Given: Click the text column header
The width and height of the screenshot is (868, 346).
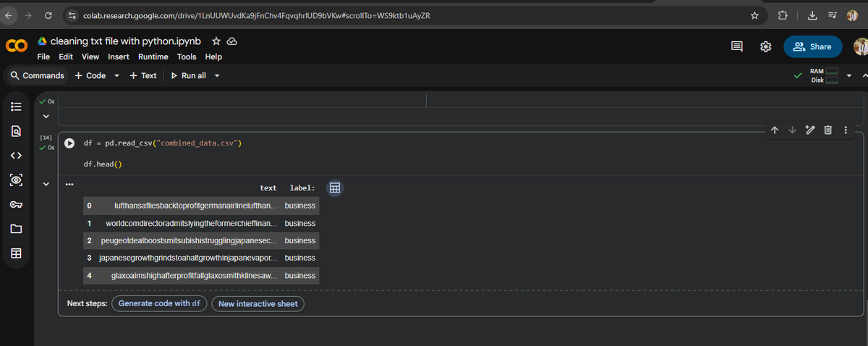Looking at the screenshot, I should coord(268,188).
